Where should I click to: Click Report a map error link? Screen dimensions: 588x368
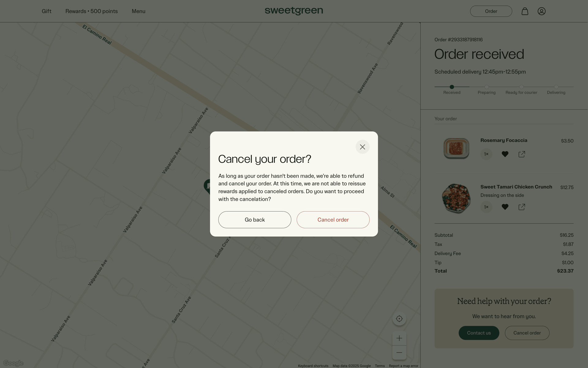point(403,366)
